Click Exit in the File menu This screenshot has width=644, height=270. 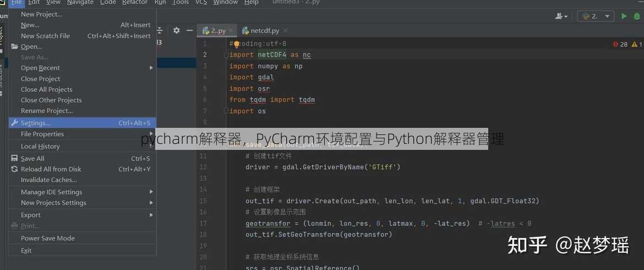pyautogui.click(x=82, y=250)
